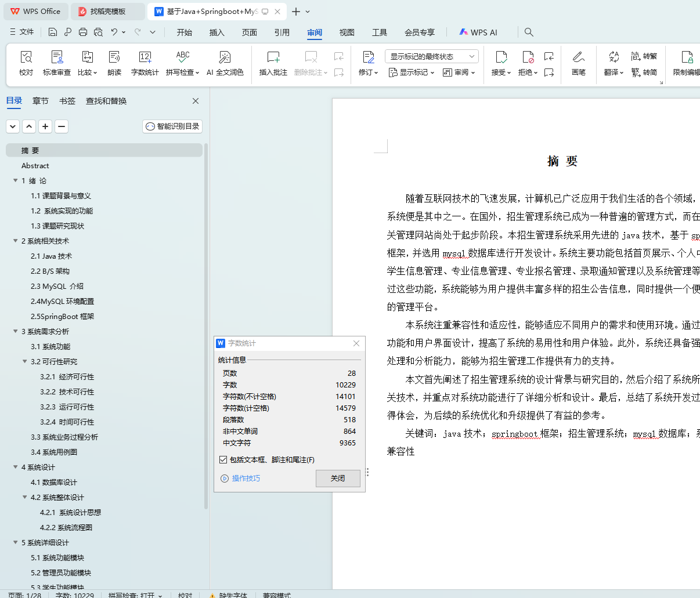Collapse the 1 绪论 outline section

(x=16, y=180)
